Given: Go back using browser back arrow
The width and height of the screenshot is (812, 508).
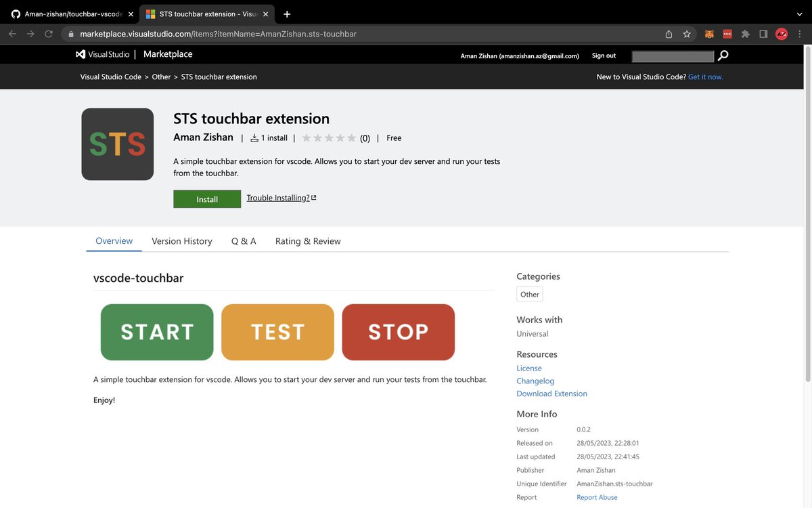Looking at the screenshot, I should tap(12, 34).
